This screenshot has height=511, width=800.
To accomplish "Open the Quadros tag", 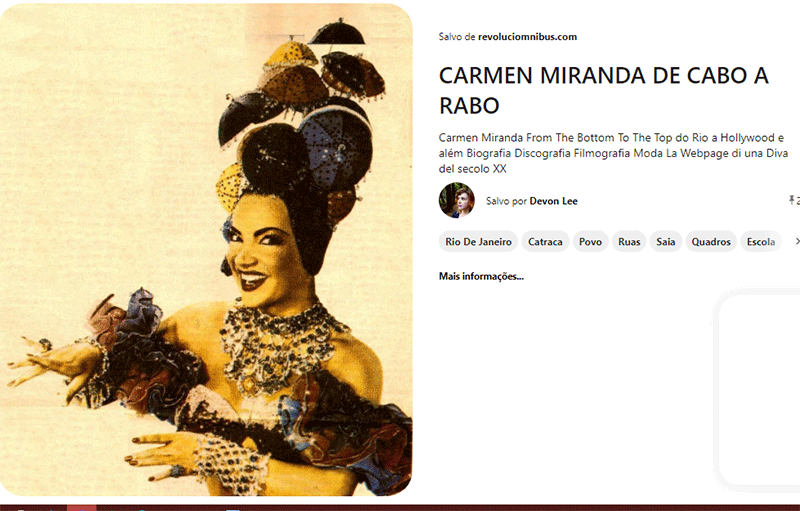I will (x=711, y=242).
